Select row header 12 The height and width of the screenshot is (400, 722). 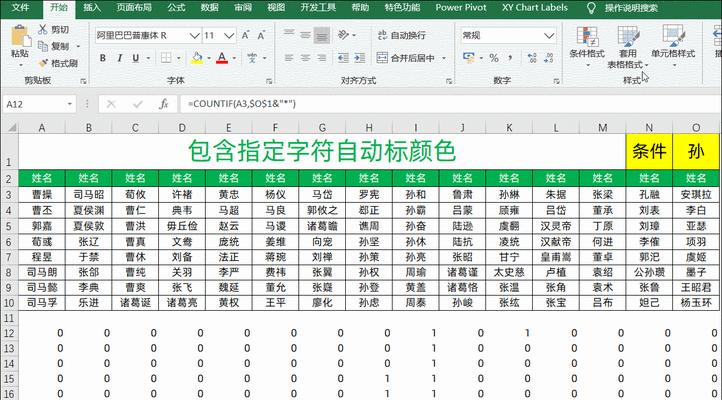point(9,333)
